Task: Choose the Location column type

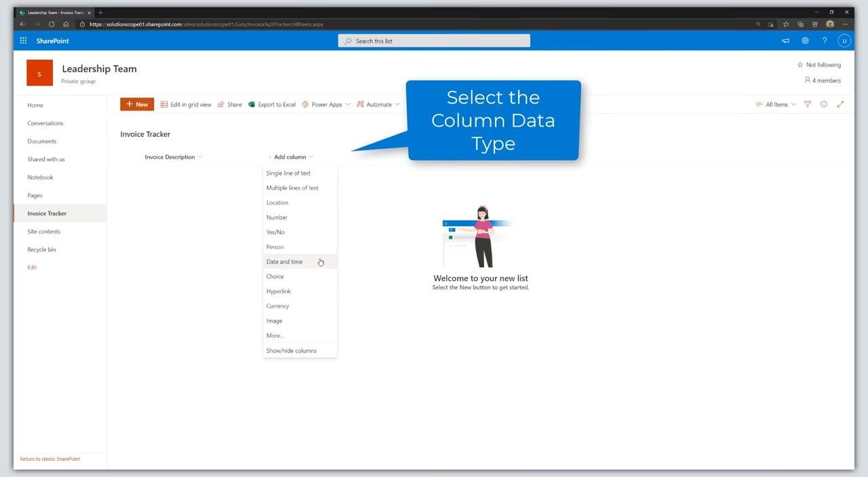Action: click(x=300, y=203)
